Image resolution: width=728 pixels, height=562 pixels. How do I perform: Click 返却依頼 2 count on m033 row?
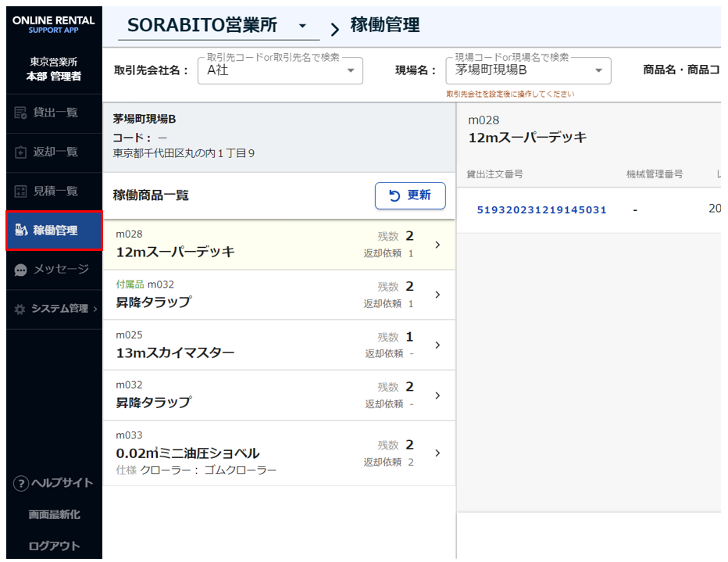pos(388,463)
